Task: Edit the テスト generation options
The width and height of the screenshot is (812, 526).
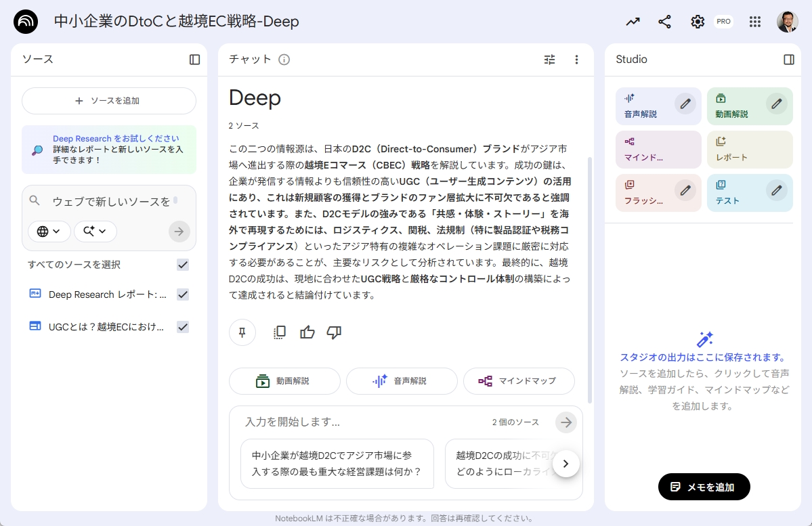Action: click(x=777, y=191)
